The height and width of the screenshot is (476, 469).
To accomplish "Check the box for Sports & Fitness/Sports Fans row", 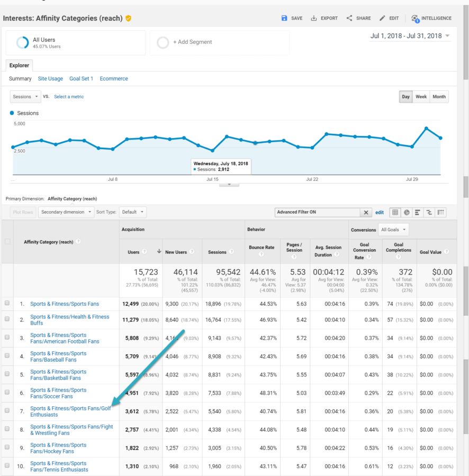I will (7, 304).
